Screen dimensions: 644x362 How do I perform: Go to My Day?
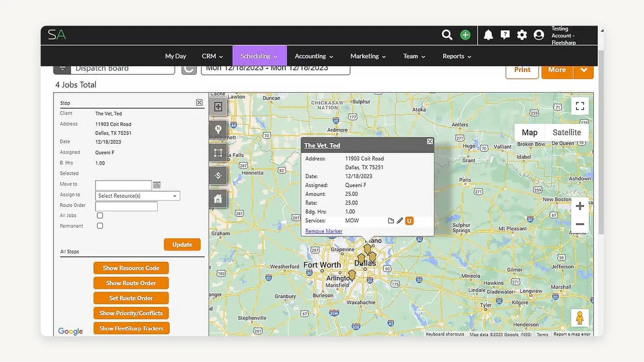coord(175,56)
